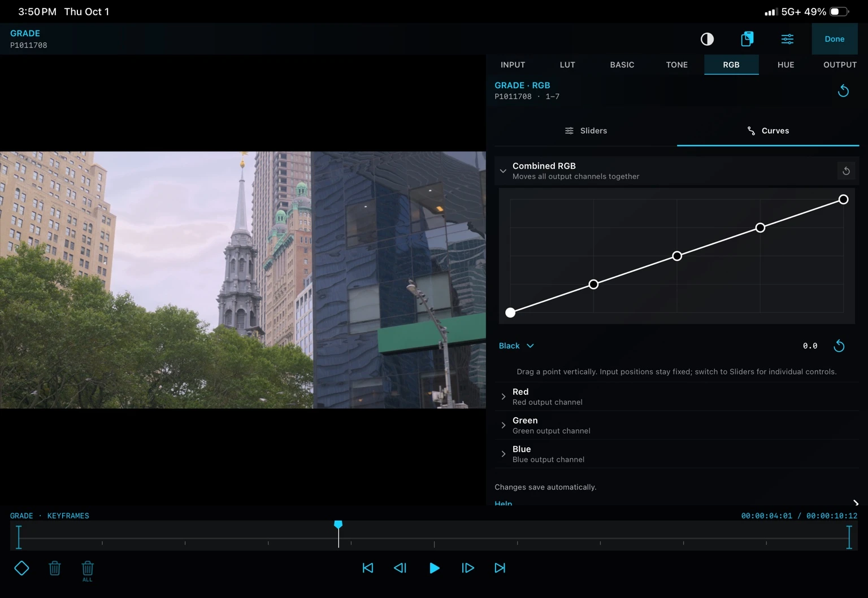The width and height of the screenshot is (868, 598).
Task: Open the HUE tab
Action: click(x=785, y=65)
